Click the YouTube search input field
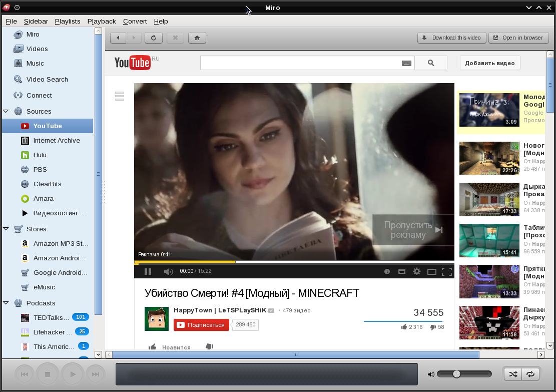556x392 pixels. pos(300,63)
